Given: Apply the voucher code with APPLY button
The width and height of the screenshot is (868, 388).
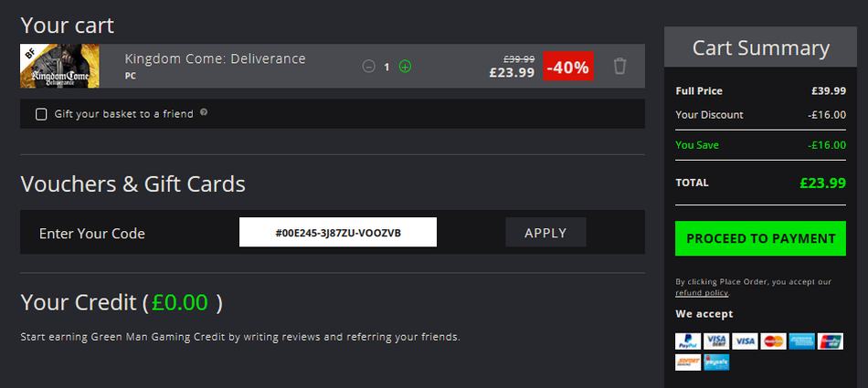Looking at the screenshot, I should (545, 232).
